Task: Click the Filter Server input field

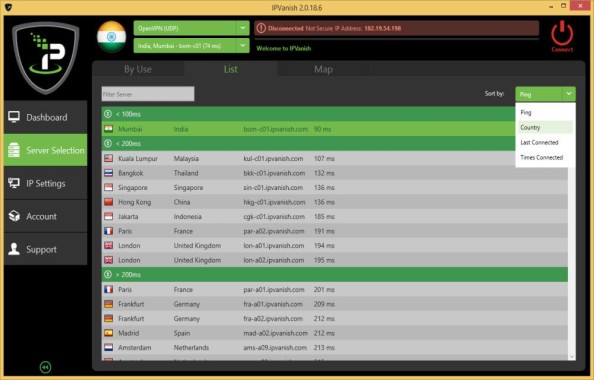Action: click(148, 94)
